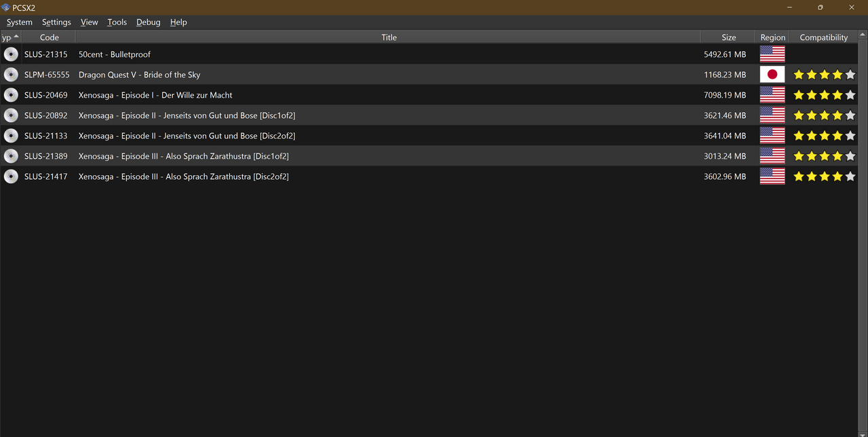Click the size value 3602.96 MB
The width and height of the screenshot is (868, 437).
(725, 176)
